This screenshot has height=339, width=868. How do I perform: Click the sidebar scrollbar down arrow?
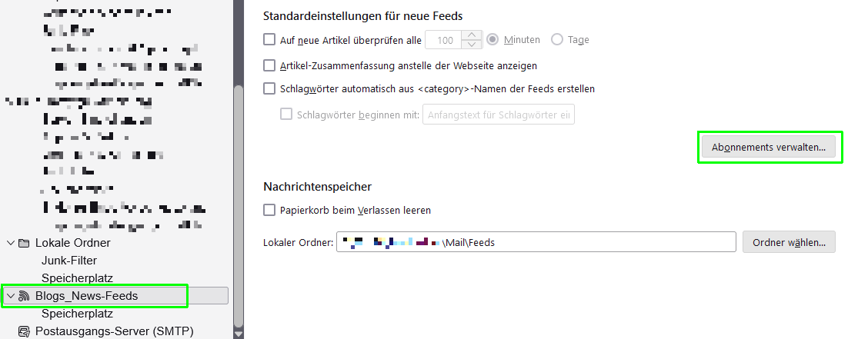coord(238,334)
